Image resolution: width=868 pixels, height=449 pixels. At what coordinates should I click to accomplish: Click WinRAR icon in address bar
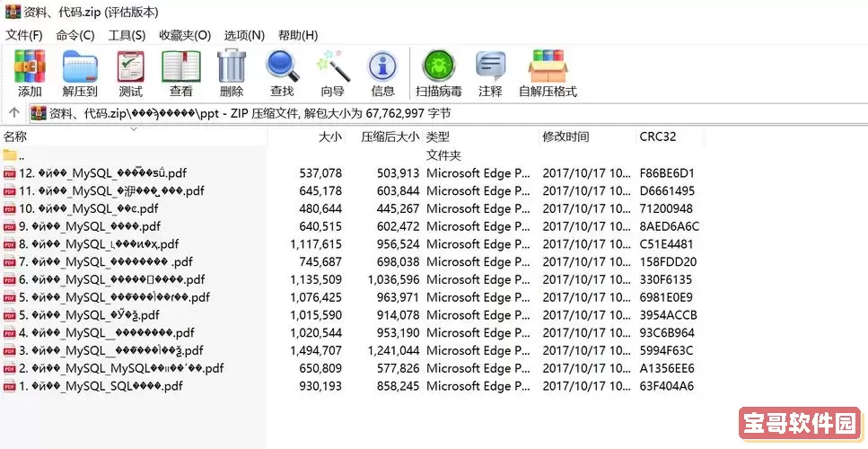[39, 113]
